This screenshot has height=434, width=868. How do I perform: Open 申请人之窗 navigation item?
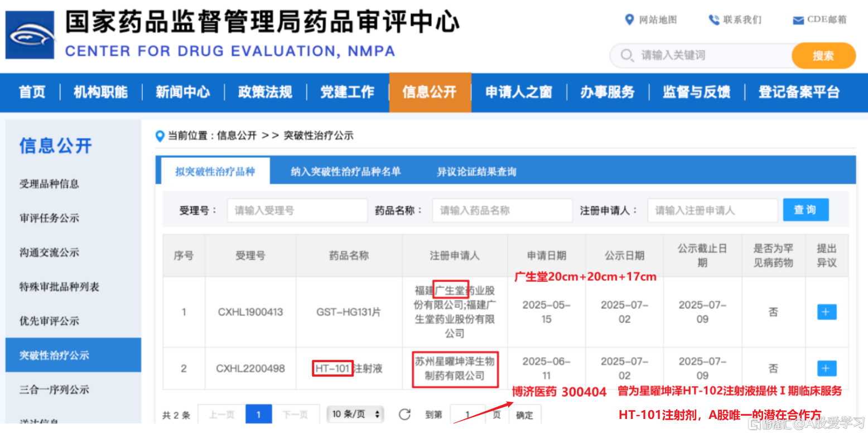click(519, 92)
